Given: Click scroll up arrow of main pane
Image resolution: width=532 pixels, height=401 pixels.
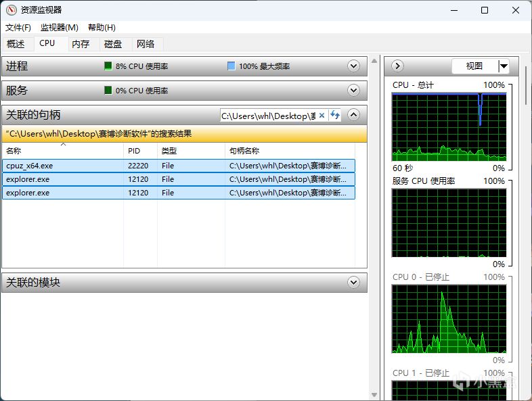Looking at the screenshot, I should [374, 61].
